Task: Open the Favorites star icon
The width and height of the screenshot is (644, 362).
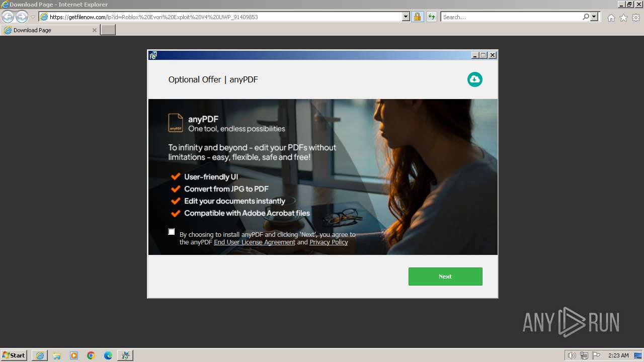Action: [x=623, y=18]
